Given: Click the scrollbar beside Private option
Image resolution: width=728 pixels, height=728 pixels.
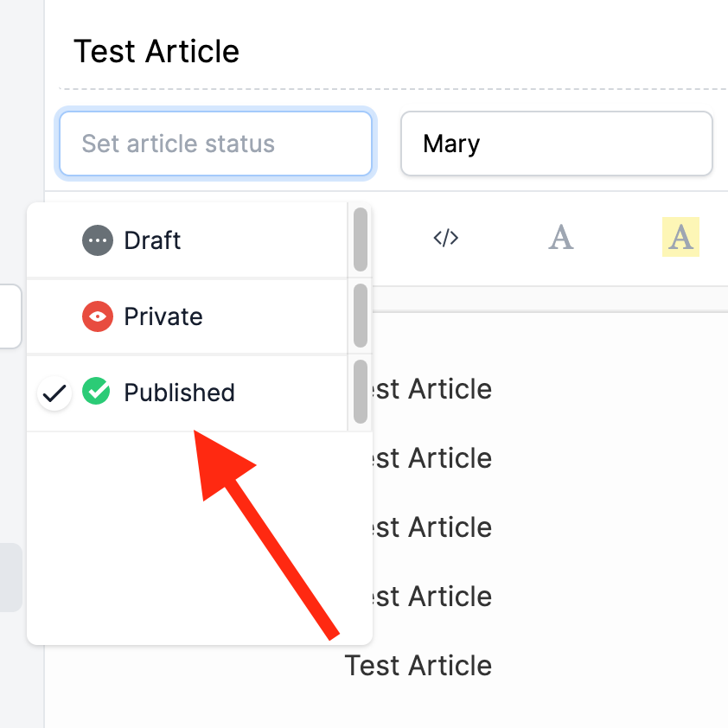Looking at the screenshot, I should (x=361, y=316).
